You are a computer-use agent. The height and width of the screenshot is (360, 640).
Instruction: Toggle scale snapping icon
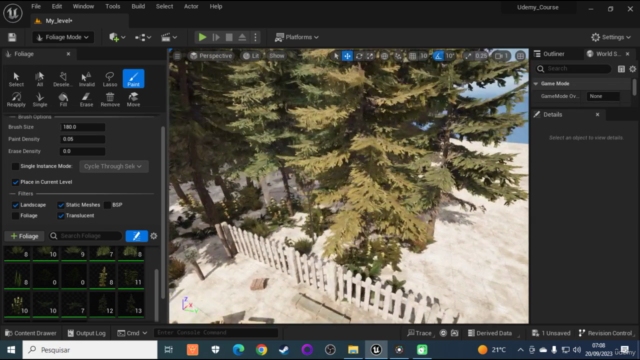click(x=468, y=56)
